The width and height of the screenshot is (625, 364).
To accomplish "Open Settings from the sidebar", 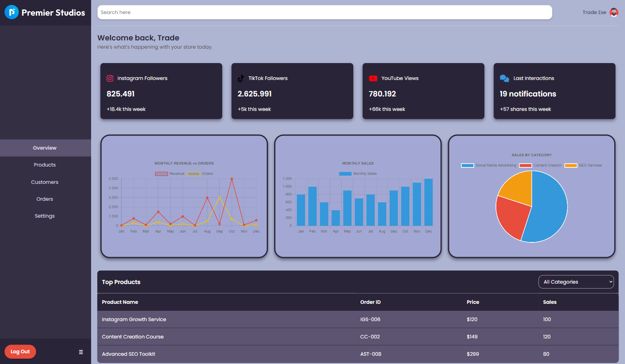I will [x=45, y=216].
